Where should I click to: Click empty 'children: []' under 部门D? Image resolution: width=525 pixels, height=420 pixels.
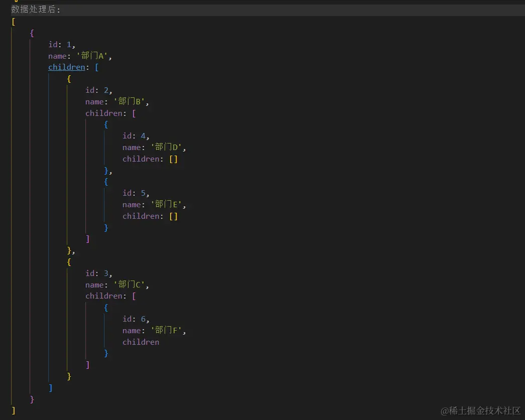(x=150, y=159)
